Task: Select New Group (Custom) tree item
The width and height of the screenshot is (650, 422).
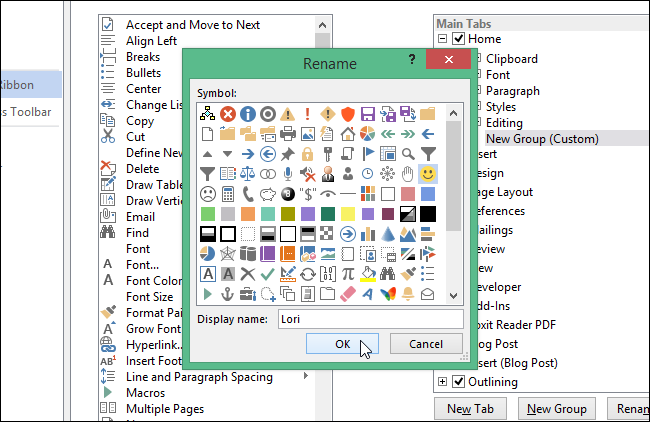Action: (542, 138)
